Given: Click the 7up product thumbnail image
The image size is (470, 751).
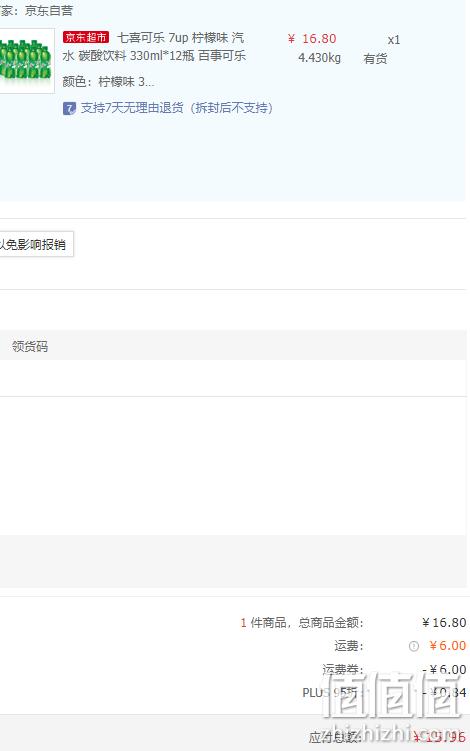Looking at the screenshot, I should (x=26, y=60).
